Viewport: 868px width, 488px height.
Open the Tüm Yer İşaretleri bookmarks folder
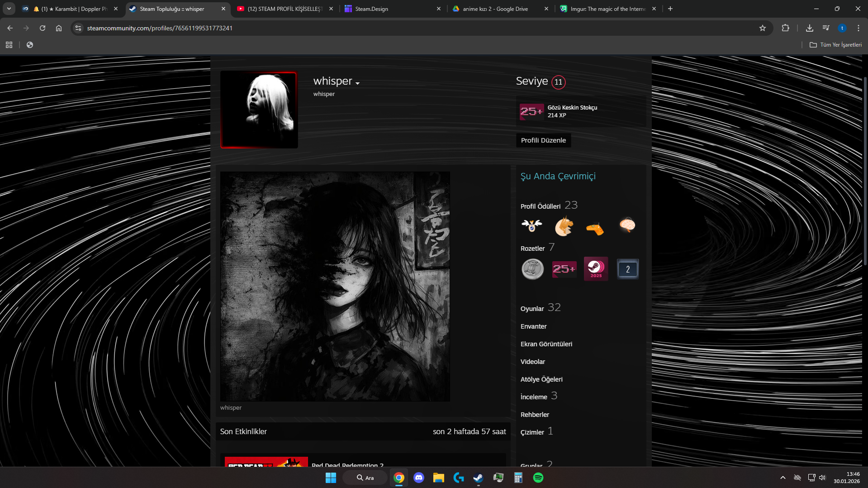[835, 45]
